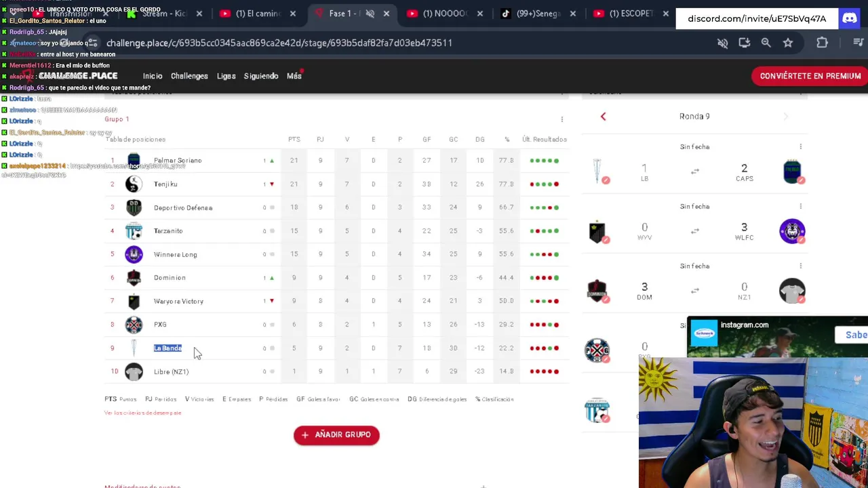Click the CONVIÉRTETE EN PREMIUM button
The height and width of the screenshot is (488, 868).
point(810,76)
